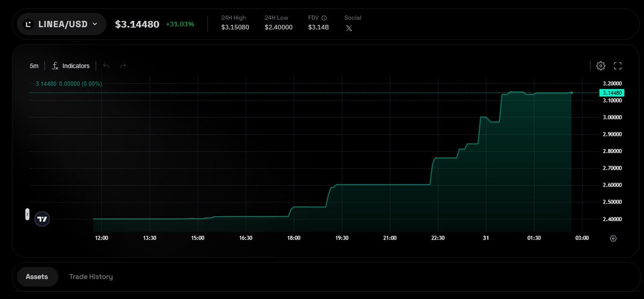
Task: Click the fx indicators icon
Action: point(55,66)
